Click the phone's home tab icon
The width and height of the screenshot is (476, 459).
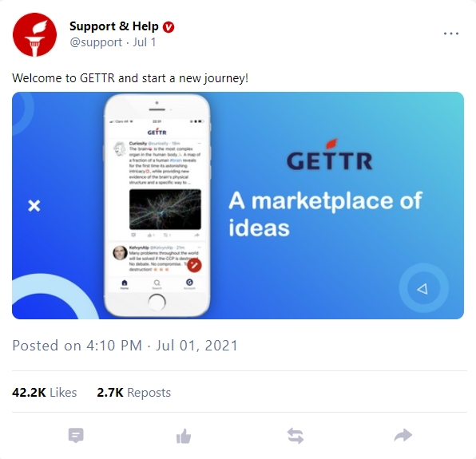coord(125,284)
